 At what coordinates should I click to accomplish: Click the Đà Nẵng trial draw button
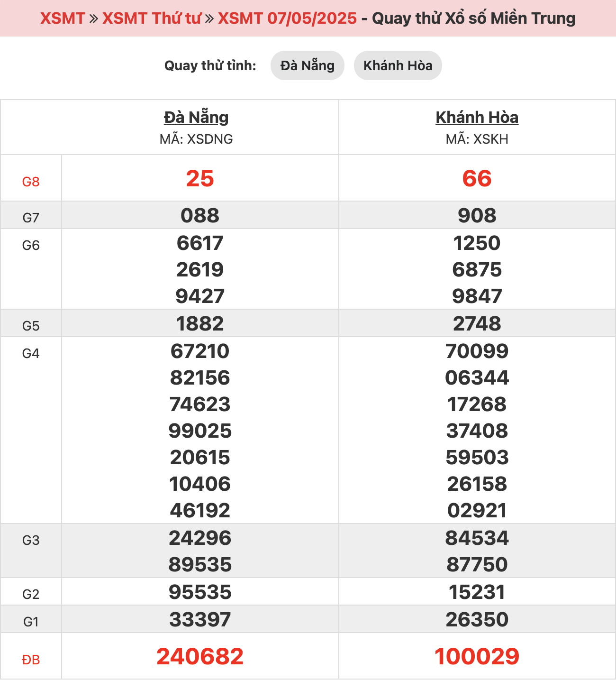[308, 65]
